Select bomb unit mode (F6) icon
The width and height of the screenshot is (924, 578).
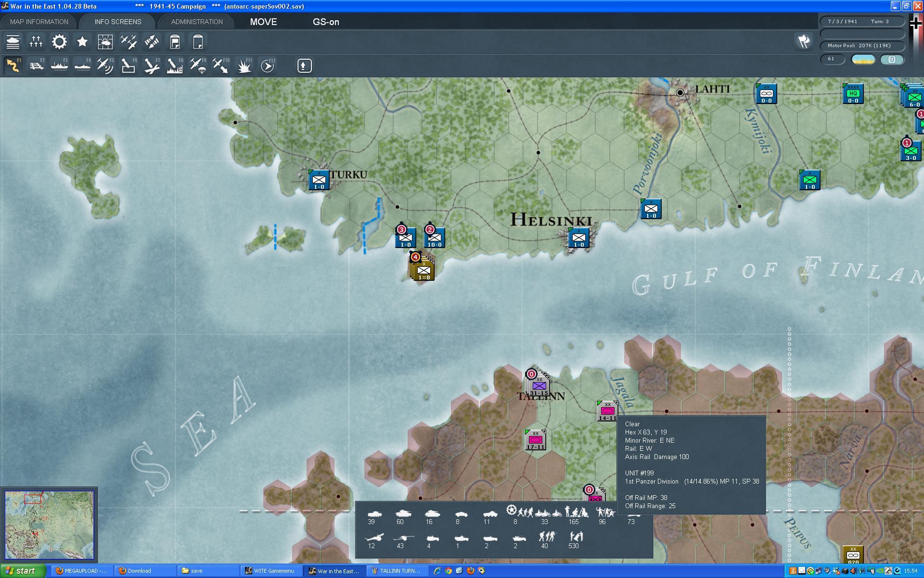tap(128, 66)
